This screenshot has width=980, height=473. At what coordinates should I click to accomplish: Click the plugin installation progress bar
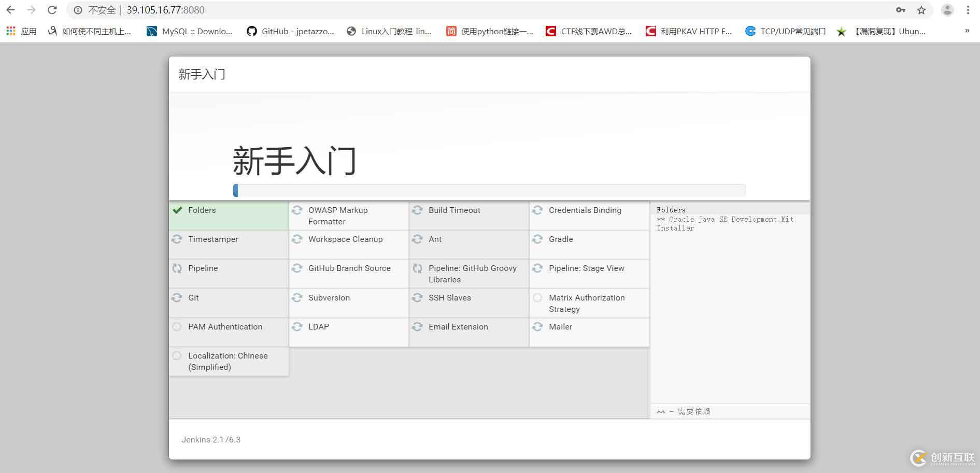489,190
